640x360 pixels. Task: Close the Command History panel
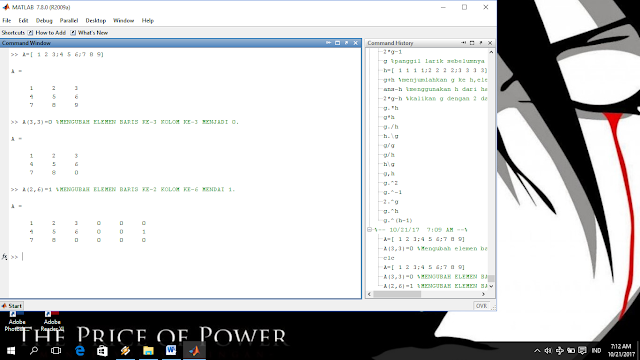point(490,43)
